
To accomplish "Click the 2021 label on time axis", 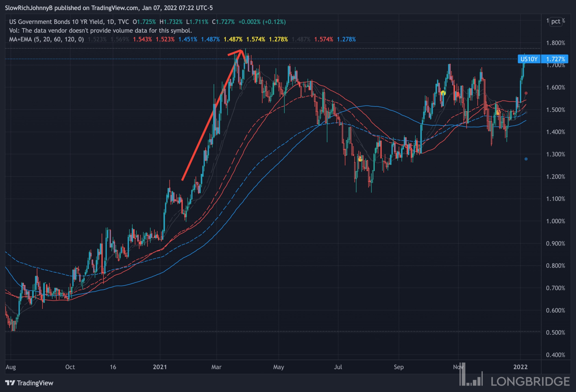I will tap(160, 367).
